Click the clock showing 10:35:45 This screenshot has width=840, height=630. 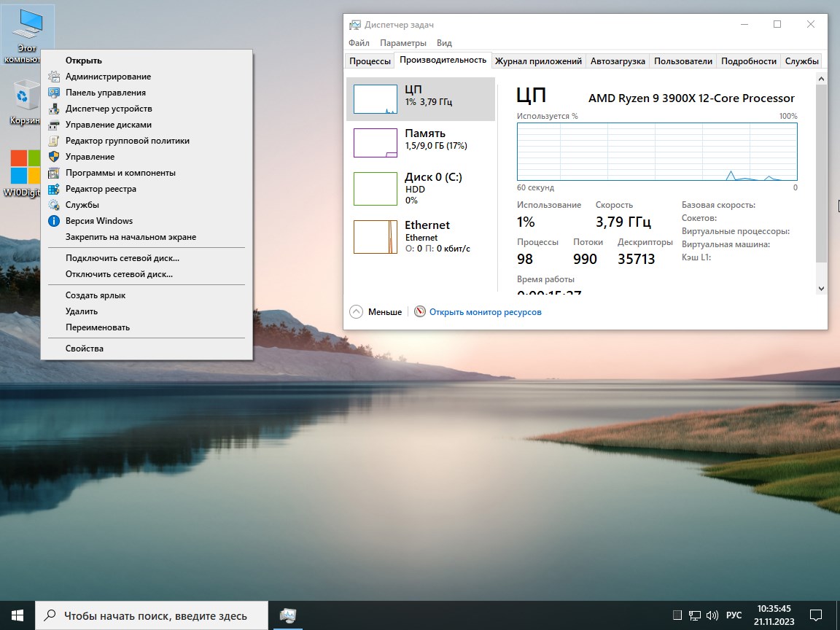click(774, 609)
